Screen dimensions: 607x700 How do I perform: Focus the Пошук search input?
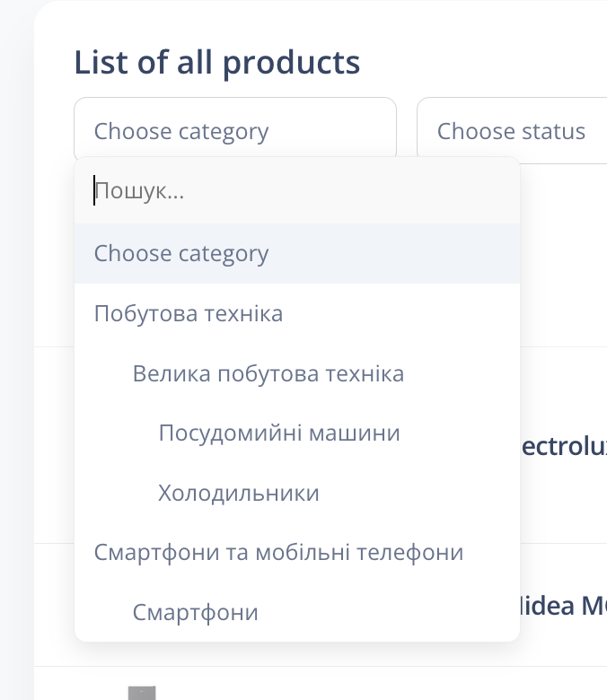(296, 191)
